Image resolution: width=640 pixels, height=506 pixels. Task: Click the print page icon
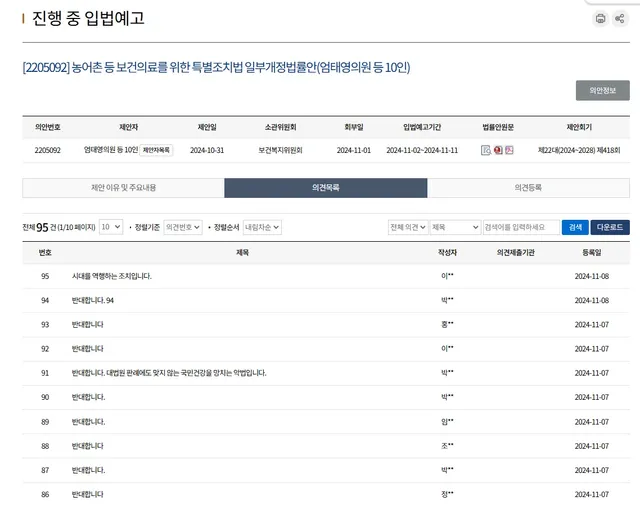coord(600,19)
